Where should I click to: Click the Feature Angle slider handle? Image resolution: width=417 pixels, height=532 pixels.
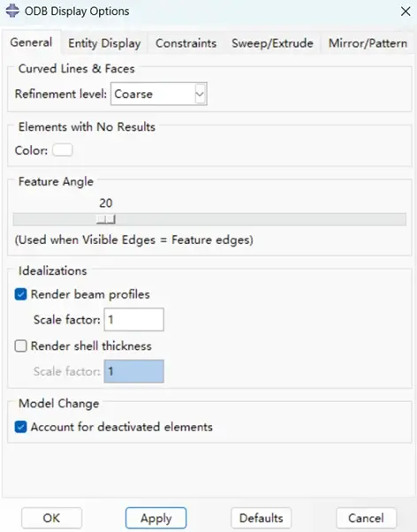[106, 219]
